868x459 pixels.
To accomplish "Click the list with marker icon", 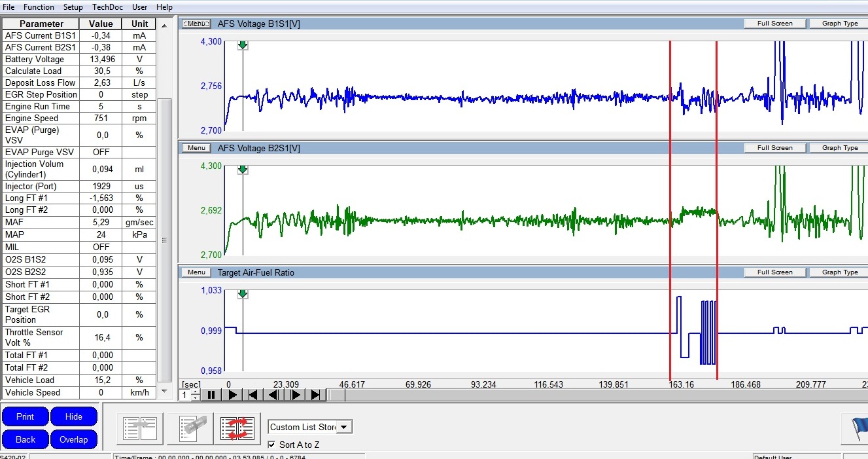I will point(188,428).
